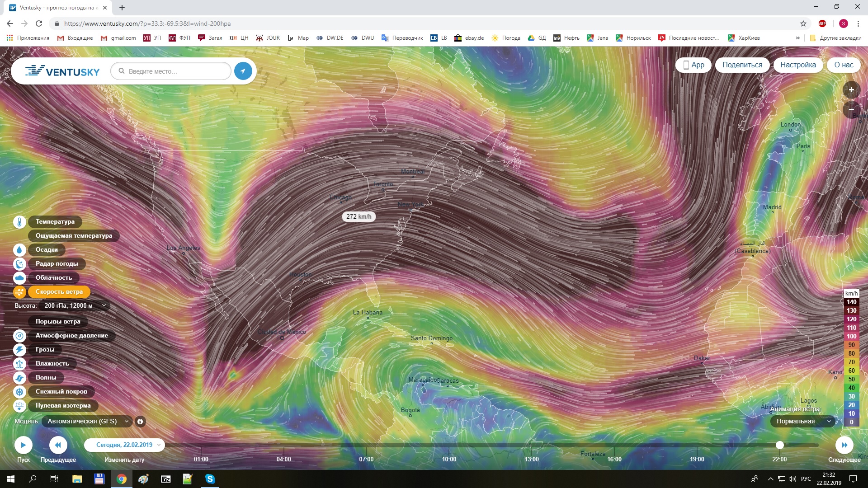Go to Предыдущее previous time step
This screenshot has height=488, width=868.
coord(58,445)
